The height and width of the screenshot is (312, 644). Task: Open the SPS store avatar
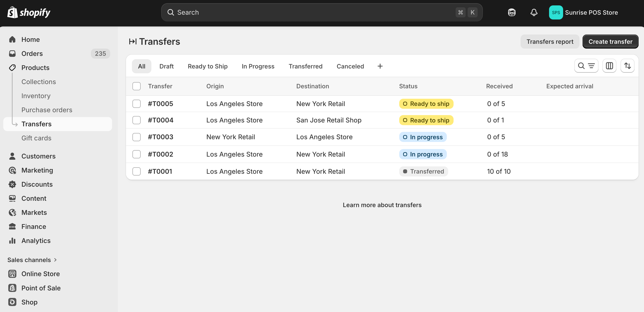coord(556,12)
